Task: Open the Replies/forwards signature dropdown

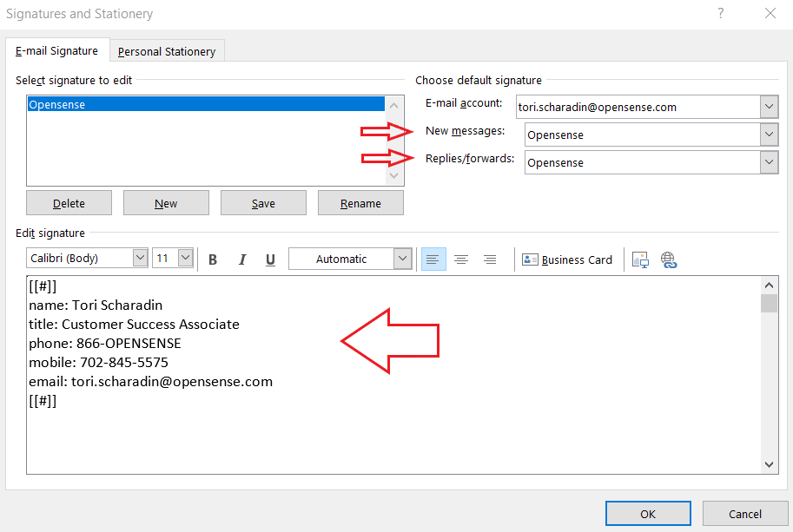Action: 769,162
